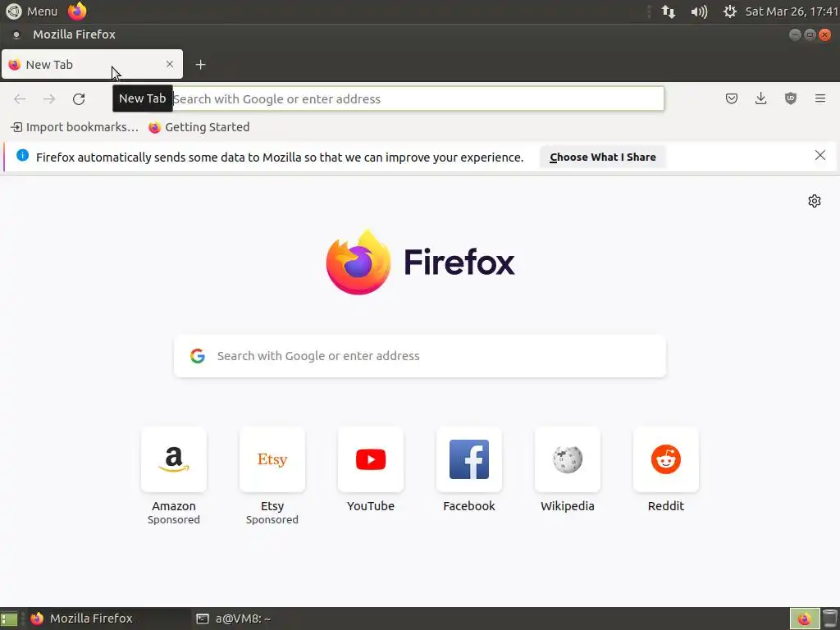
Task: Close the New Tab tab
Action: tap(169, 64)
